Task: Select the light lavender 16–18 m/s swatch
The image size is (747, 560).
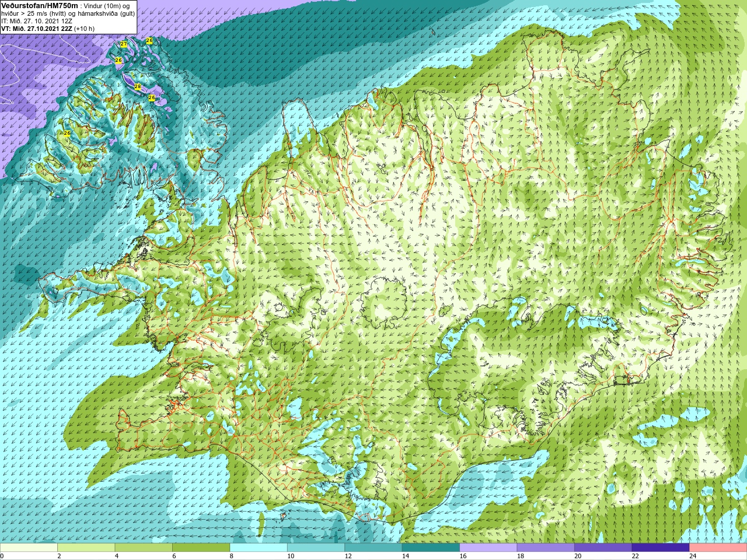Action: 488,548
